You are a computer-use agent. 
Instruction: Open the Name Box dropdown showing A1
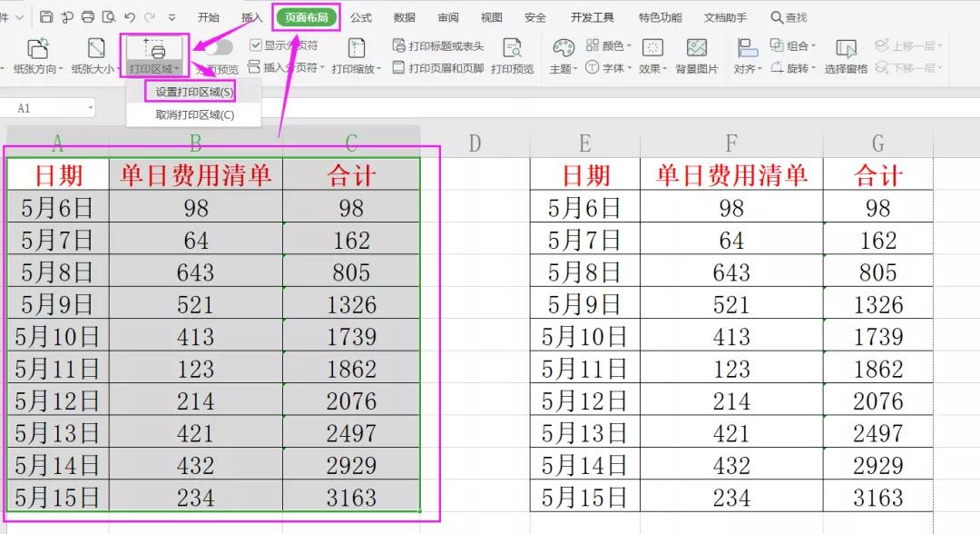[x=91, y=108]
